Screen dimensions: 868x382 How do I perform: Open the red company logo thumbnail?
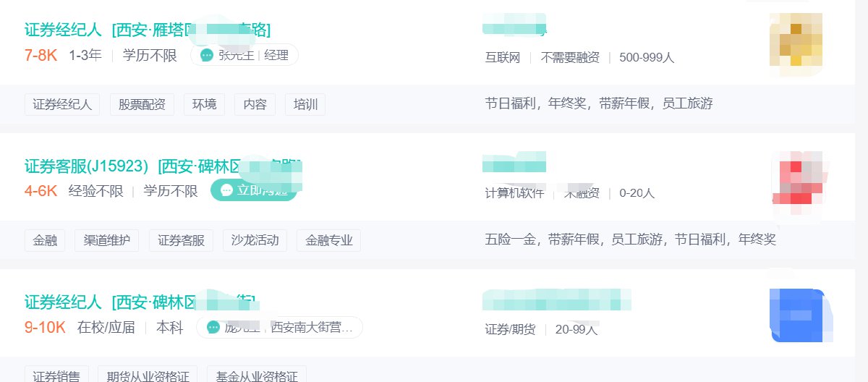(x=799, y=179)
